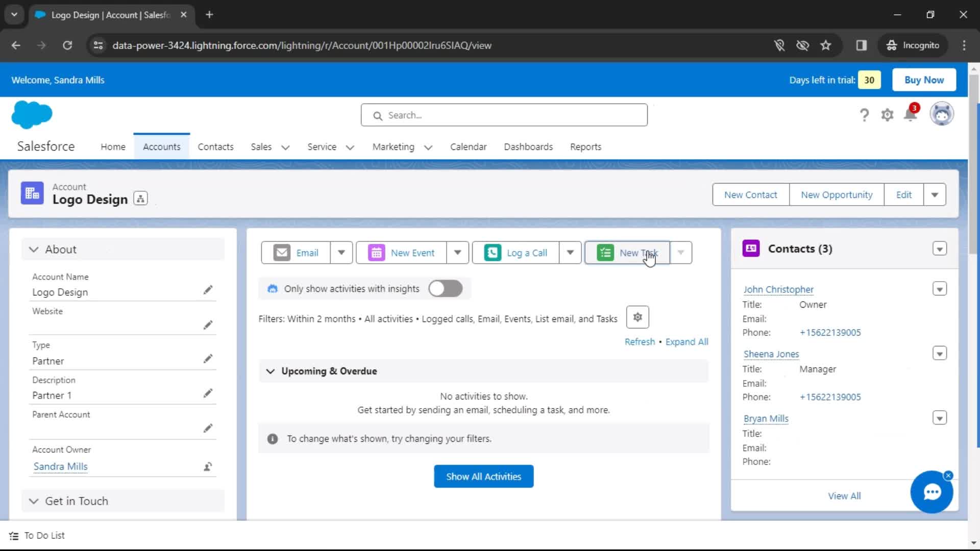The image size is (980, 551).
Task: Open the Dashboards tab
Action: [528, 147]
